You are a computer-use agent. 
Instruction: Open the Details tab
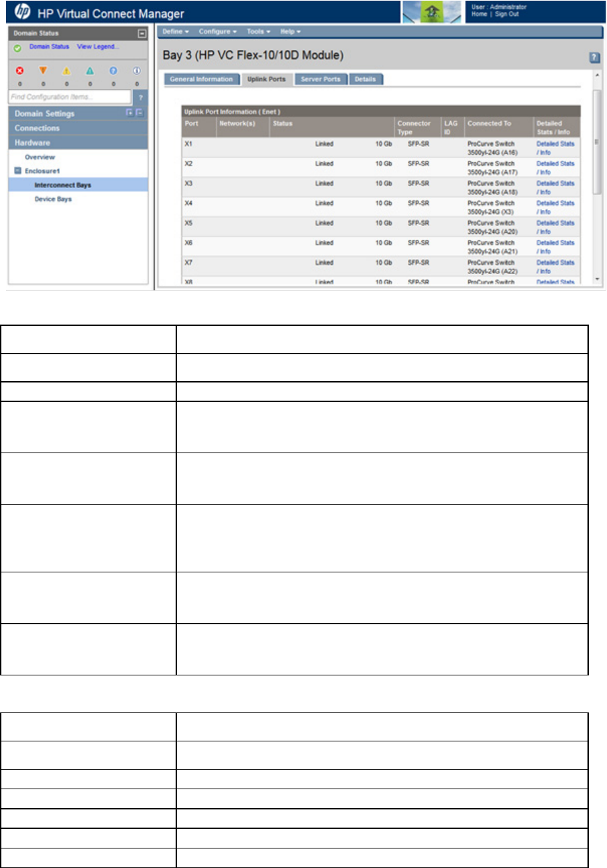[x=366, y=79]
